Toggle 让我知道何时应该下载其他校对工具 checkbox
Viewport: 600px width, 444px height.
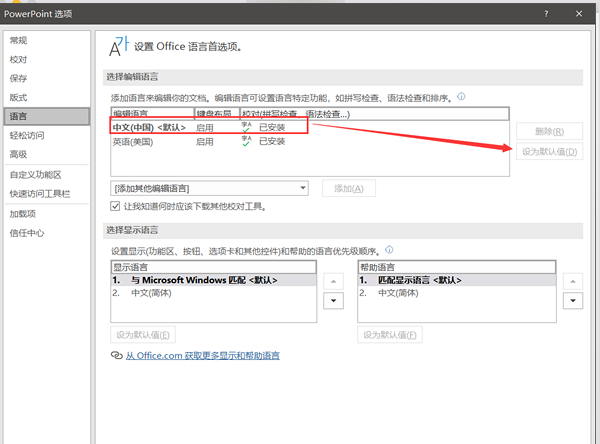tap(115, 206)
